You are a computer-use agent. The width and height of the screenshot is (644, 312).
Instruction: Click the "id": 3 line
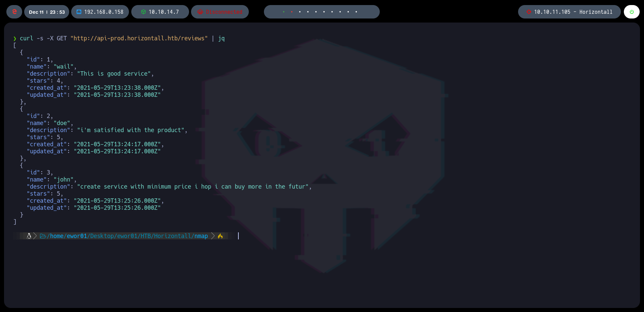(x=40, y=172)
